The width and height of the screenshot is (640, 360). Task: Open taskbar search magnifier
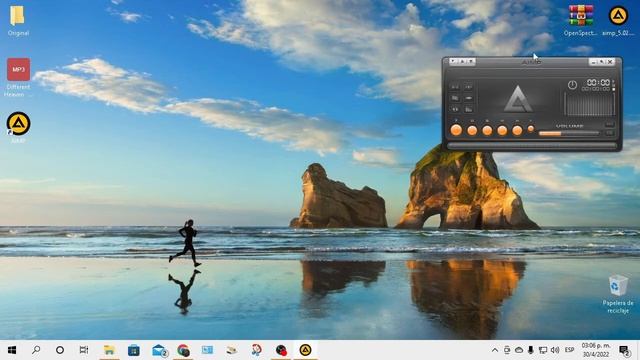click(36, 350)
